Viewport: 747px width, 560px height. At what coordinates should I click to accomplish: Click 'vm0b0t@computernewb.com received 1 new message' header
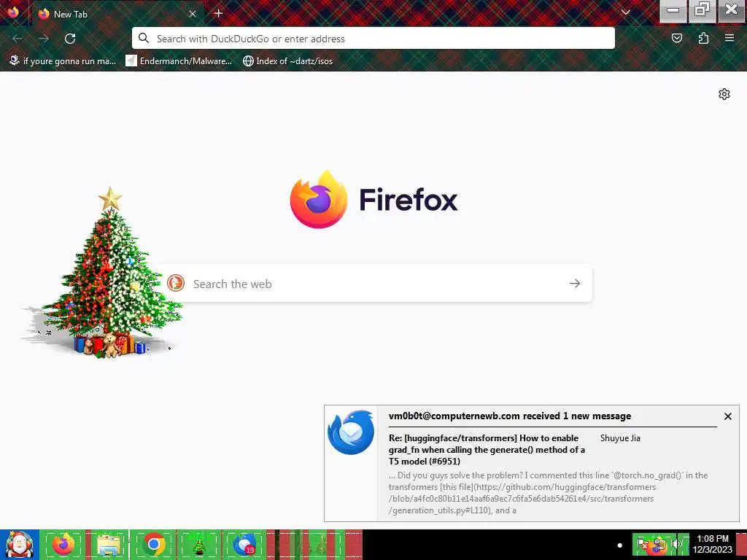pyautogui.click(x=510, y=416)
